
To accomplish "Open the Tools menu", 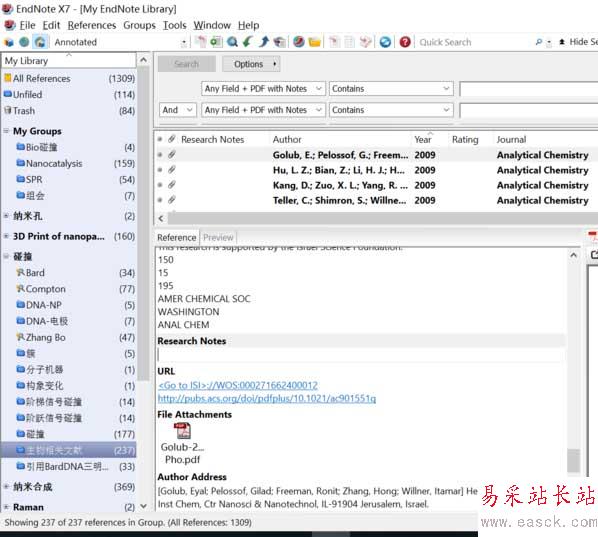I will [175, 25].
